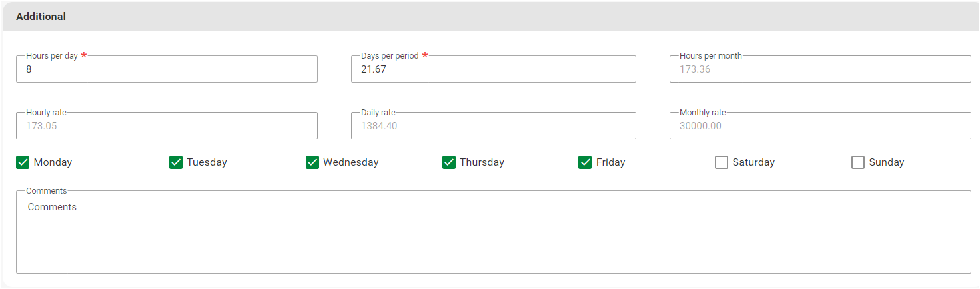Untick the Friday checkbox
The height and width of the screenshot is (289, 980).
pyautogui.click(x=585, y=162)
